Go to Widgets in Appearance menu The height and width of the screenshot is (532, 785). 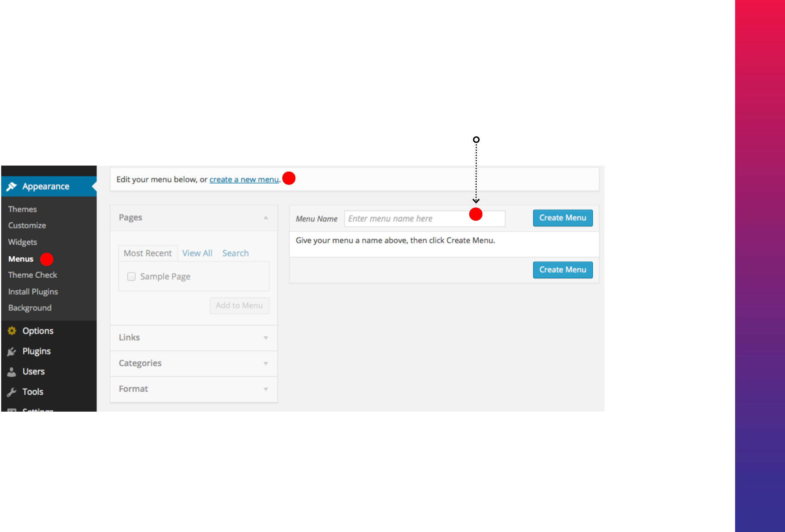pyautogui.click(x=23, y=242)
